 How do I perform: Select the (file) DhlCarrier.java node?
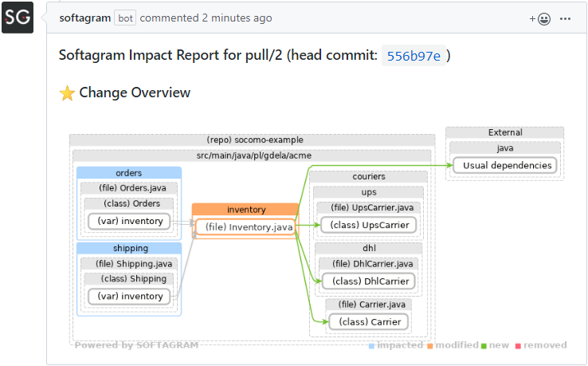click(369, 264)
